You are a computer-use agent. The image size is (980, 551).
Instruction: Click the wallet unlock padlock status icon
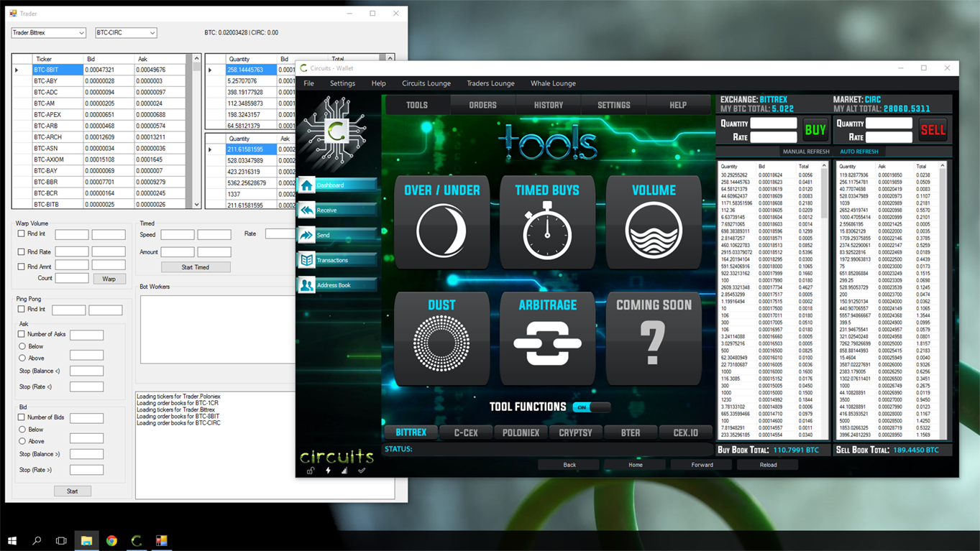coord(311,471)
